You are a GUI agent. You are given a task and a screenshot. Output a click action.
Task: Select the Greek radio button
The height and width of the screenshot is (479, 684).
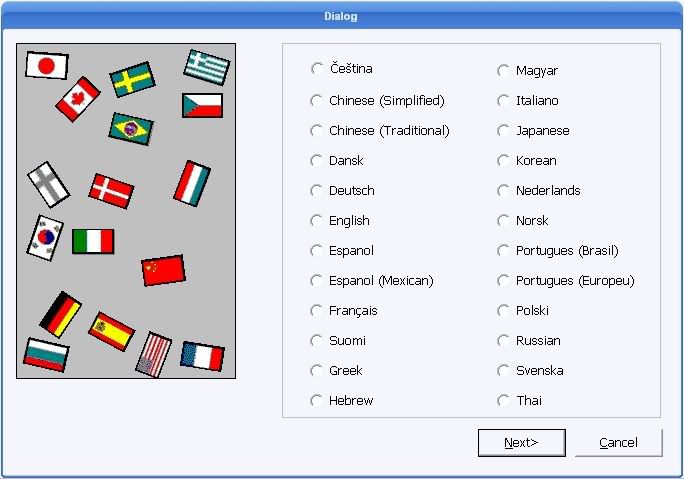point(317,370)
